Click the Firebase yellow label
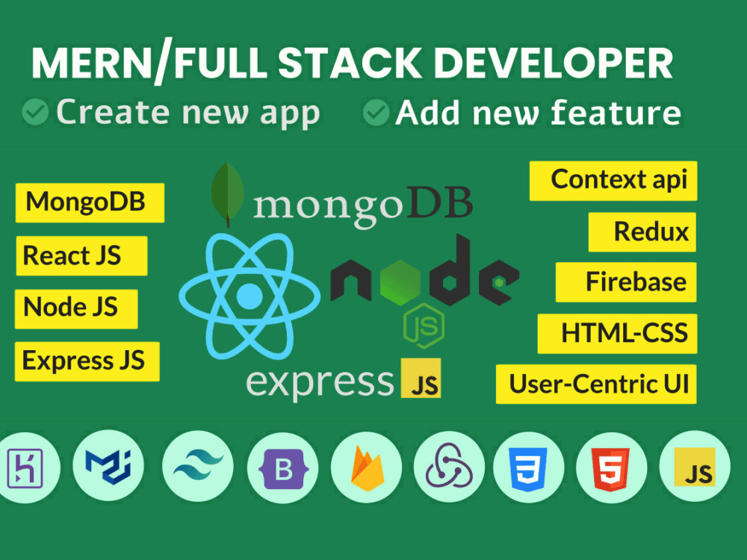Viewport: 747px width, 560px height. [626, 282]
